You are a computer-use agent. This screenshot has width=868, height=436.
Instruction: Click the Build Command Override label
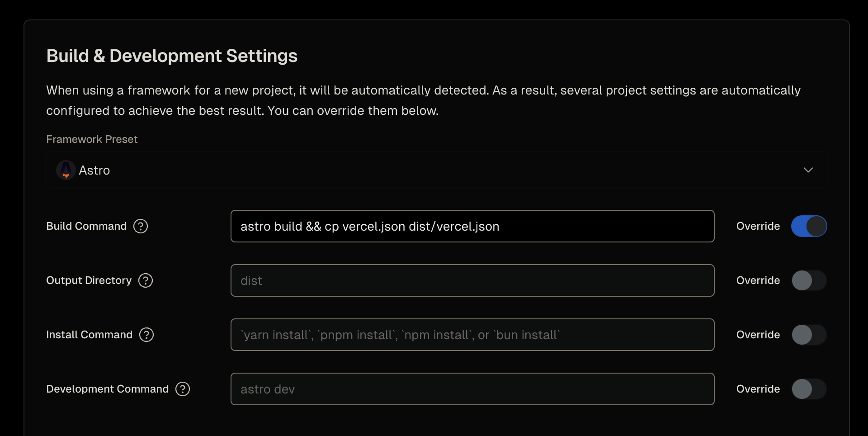758,226
